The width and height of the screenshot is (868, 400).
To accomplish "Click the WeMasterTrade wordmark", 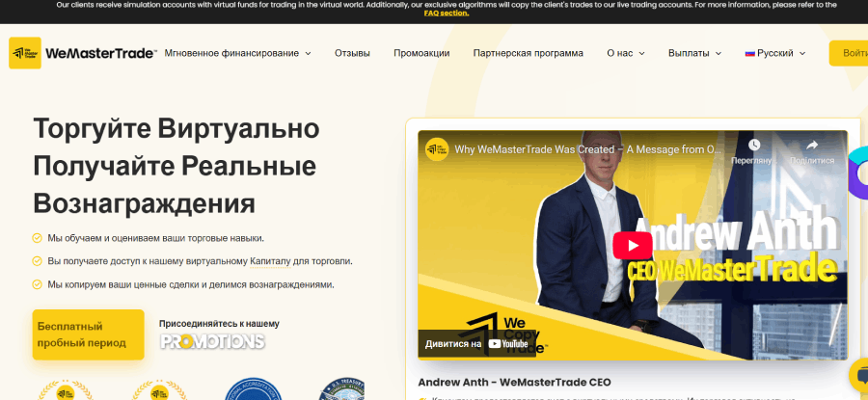I will click(x=100, y=54).
